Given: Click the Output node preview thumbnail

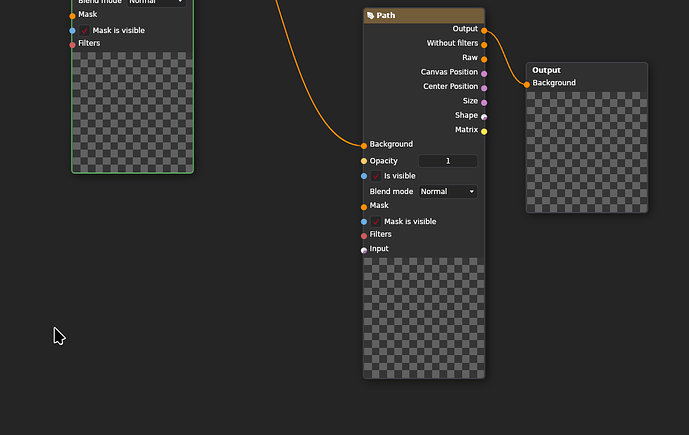Looking at the screenshot, I should pyautogui.click(x=586, y=151).
